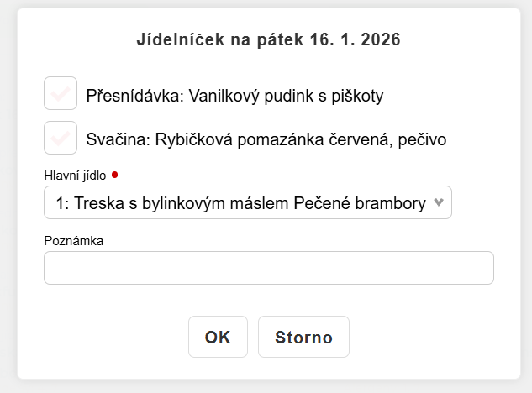Image resolution: width=532 pixels, height=393 pixels.
Task: Open the Hlavní jídlo dropdown
Action: click(x=247, y=203)
